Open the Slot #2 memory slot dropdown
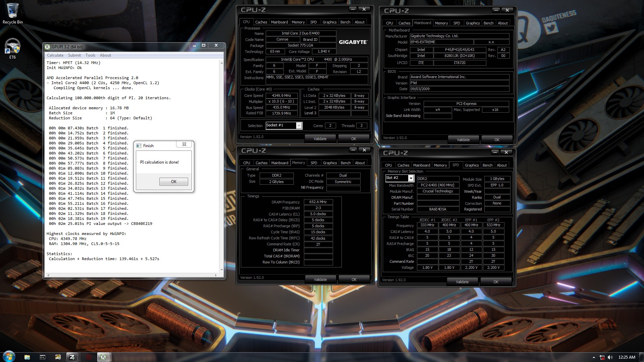Image resolution: width=644 pixels, height=362 pixels. 411,178
